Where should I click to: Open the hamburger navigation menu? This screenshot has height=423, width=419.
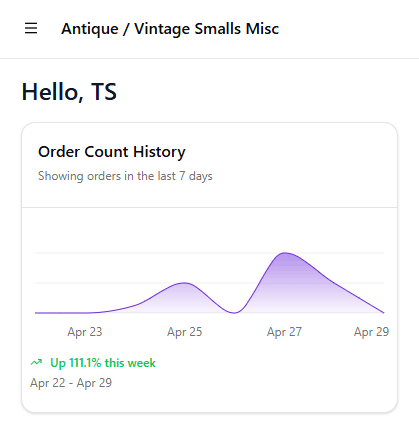coord(31,28)
